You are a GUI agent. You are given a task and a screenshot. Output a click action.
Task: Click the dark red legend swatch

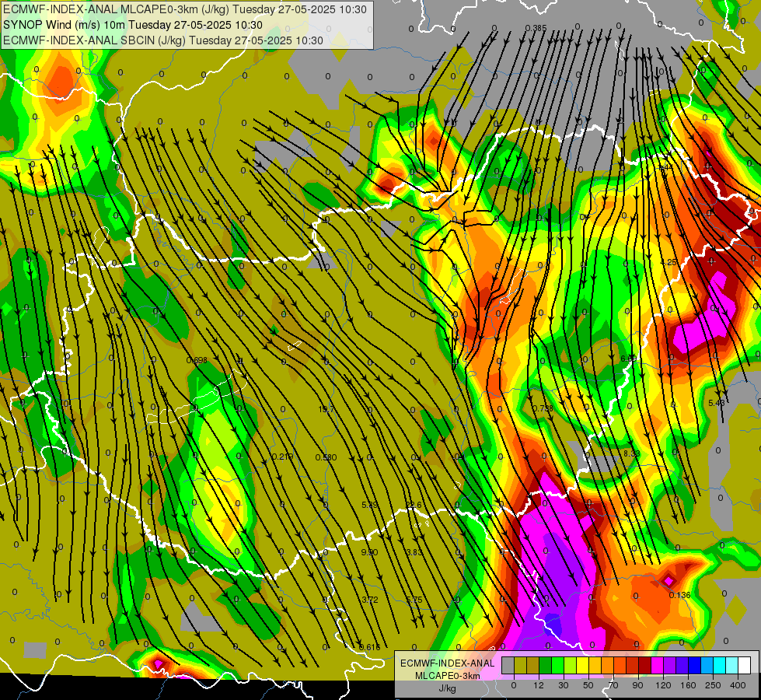pyautogui.click(x=645, y=665)
